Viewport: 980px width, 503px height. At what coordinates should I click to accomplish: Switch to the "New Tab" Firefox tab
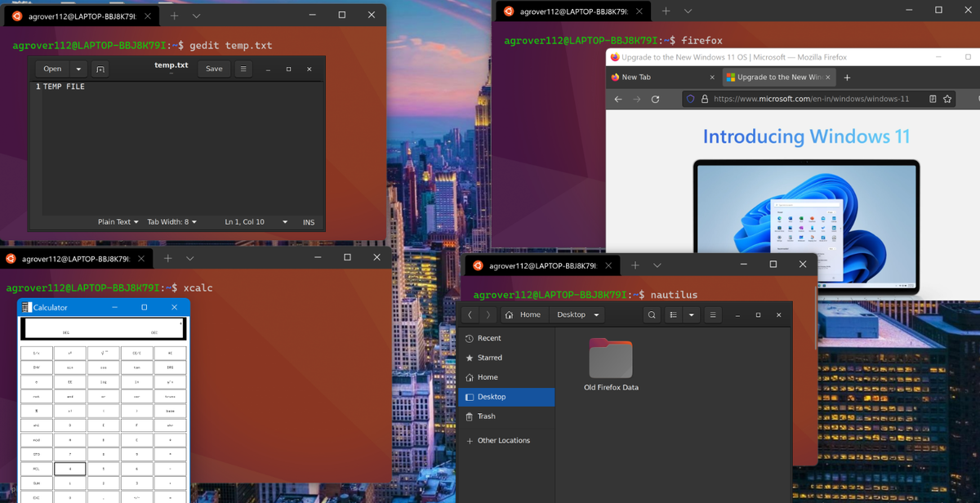coord(663,78)
